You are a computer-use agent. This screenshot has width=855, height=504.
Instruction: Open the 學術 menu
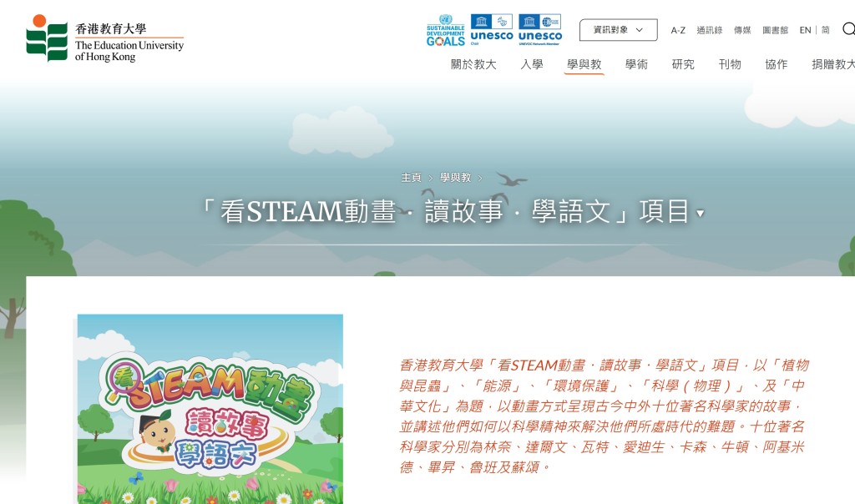click(x=636, y=64)
